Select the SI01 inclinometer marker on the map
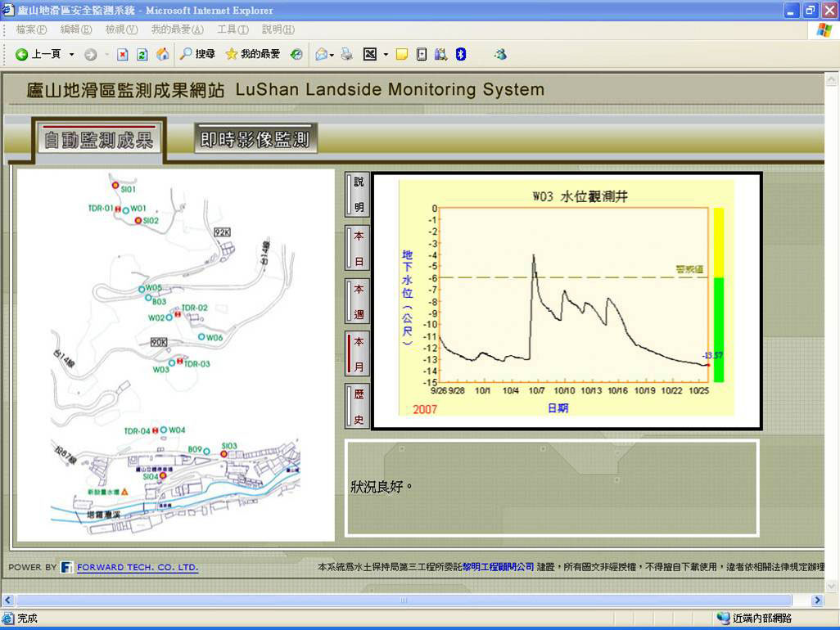The image size is (840, 630). click(x=115, y=185)
